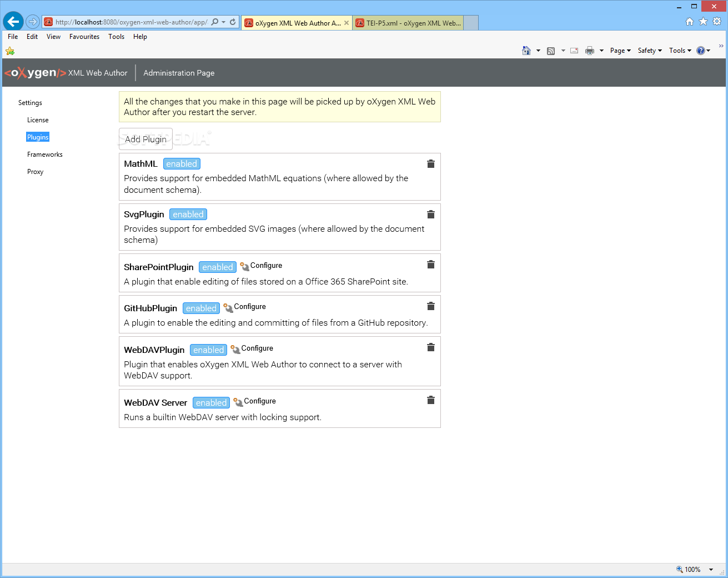
Task: Open the Tools menu in menu bar
Action: click(116, 37)
